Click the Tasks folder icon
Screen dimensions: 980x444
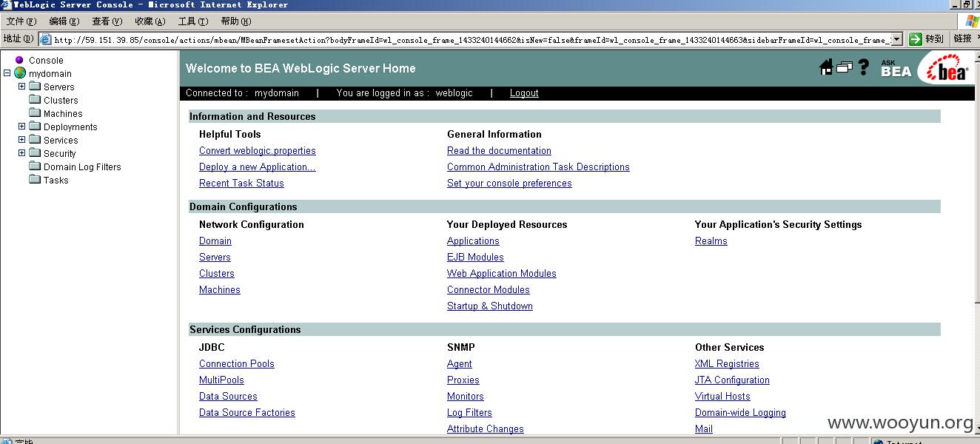click(35, 180)
